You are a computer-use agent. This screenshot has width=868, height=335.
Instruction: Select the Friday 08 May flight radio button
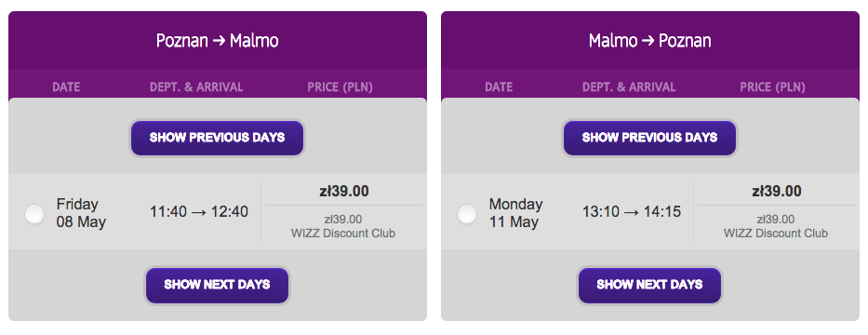point(34,214)
